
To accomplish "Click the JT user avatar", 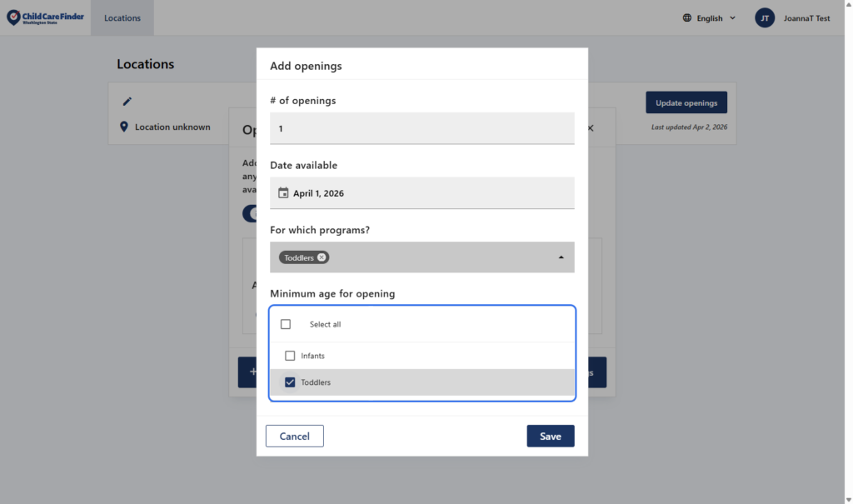I will (765, 18).
